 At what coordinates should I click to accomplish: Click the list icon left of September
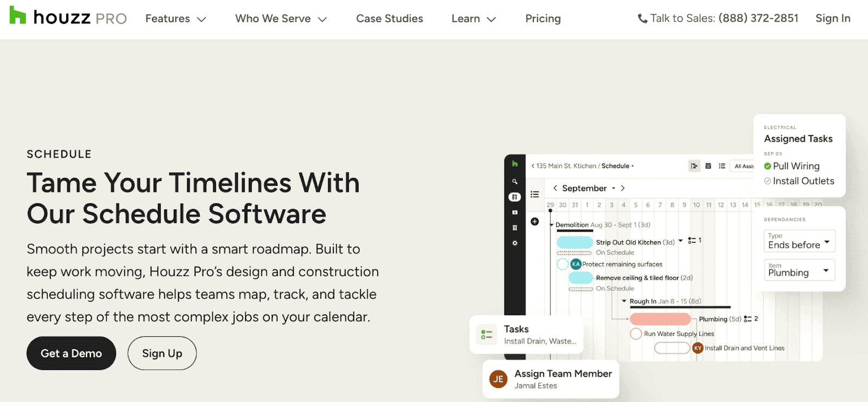tap(535, 194)
